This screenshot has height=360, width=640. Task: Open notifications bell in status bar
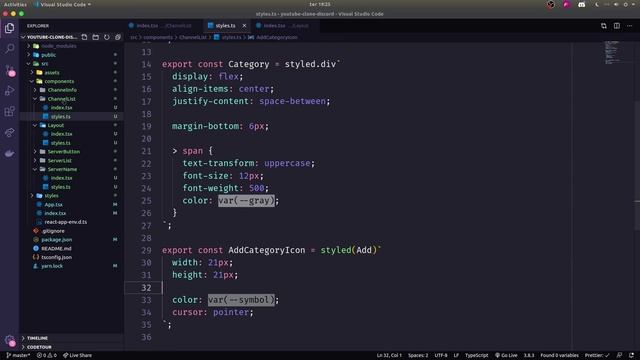(631, 355)
